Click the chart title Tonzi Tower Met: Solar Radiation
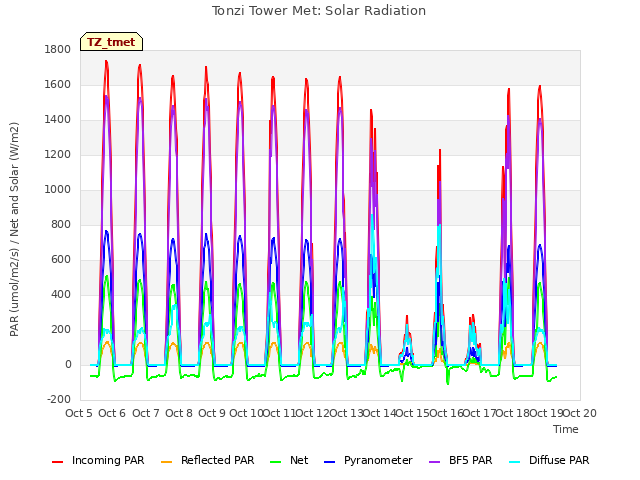This screenshot has width=640, height=480. click(x=319, y=11)
